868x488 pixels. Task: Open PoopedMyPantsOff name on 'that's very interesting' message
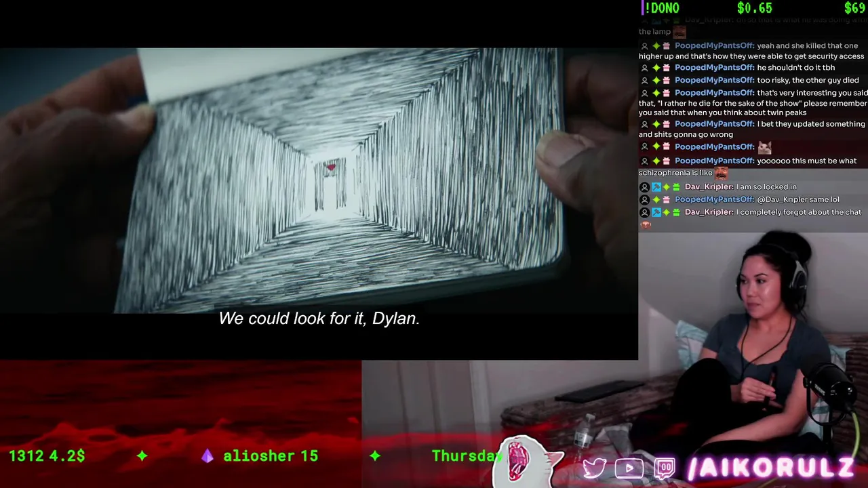(x=714, y=93)
